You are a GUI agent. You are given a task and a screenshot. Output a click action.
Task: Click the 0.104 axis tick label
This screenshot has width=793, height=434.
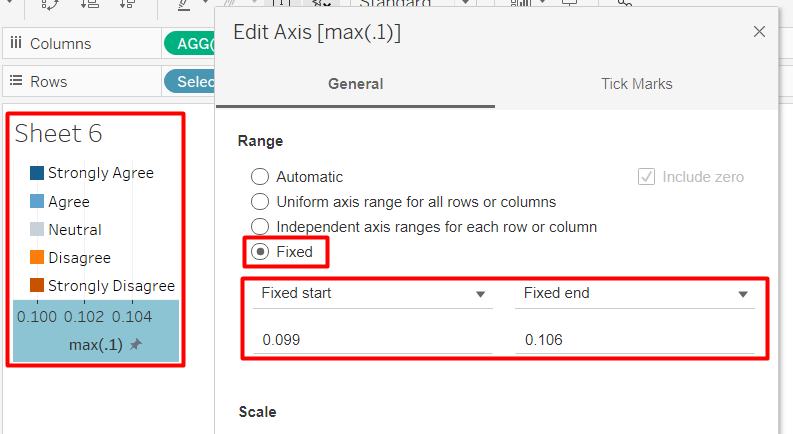tap(132, 317)
